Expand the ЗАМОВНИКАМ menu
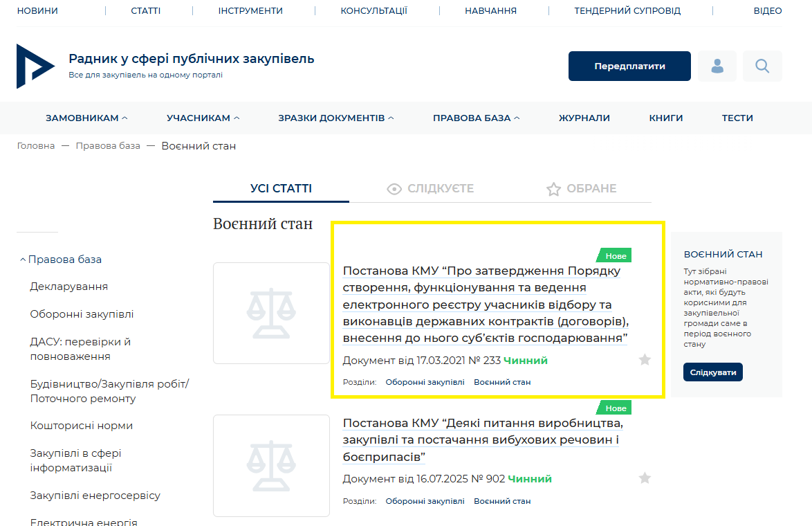812x526 pixels. 86,118
